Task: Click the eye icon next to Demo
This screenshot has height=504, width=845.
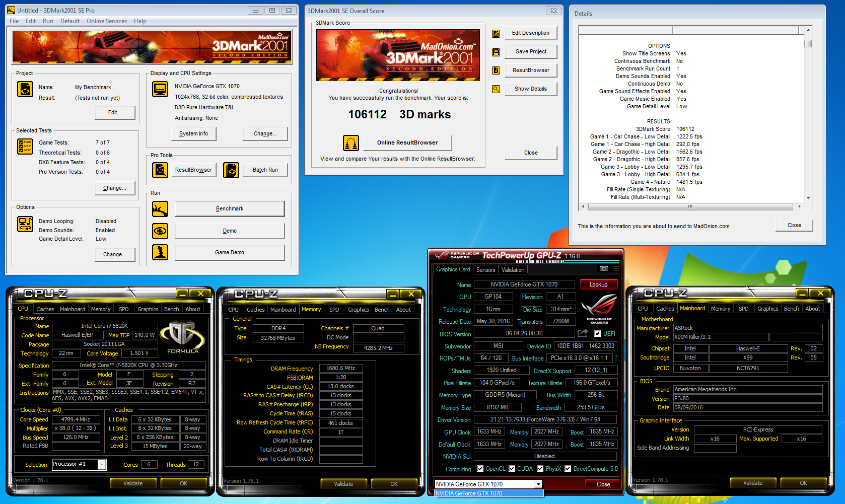Action: pos(160,231)
